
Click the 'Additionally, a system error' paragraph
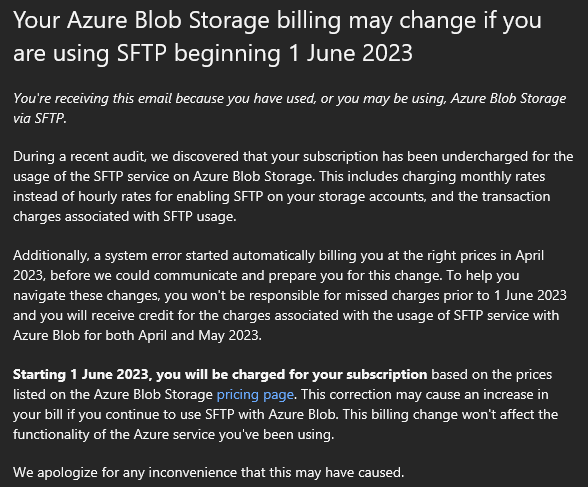[x=290, y=295]
